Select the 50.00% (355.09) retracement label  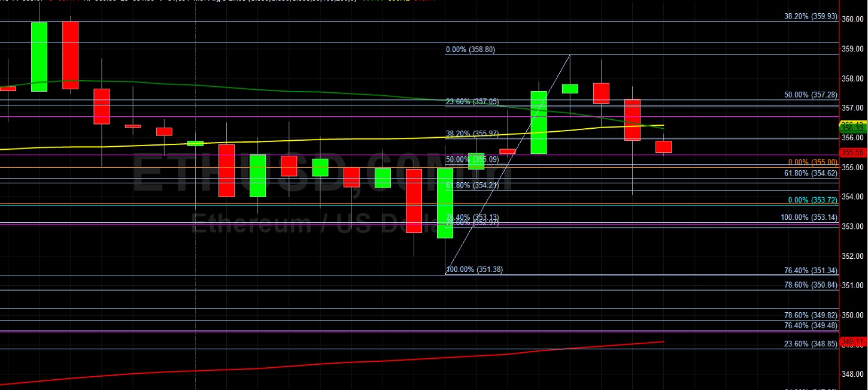(472, 159)
